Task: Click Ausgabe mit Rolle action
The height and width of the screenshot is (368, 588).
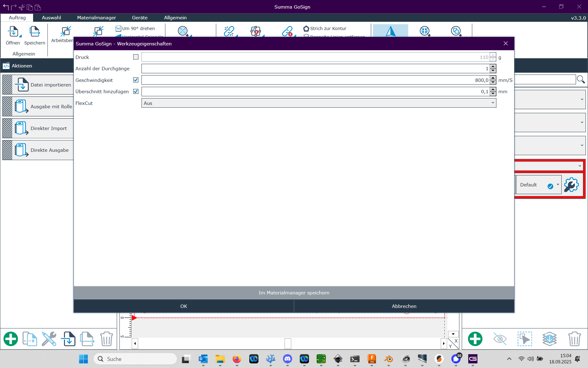Action: [38, 106]
